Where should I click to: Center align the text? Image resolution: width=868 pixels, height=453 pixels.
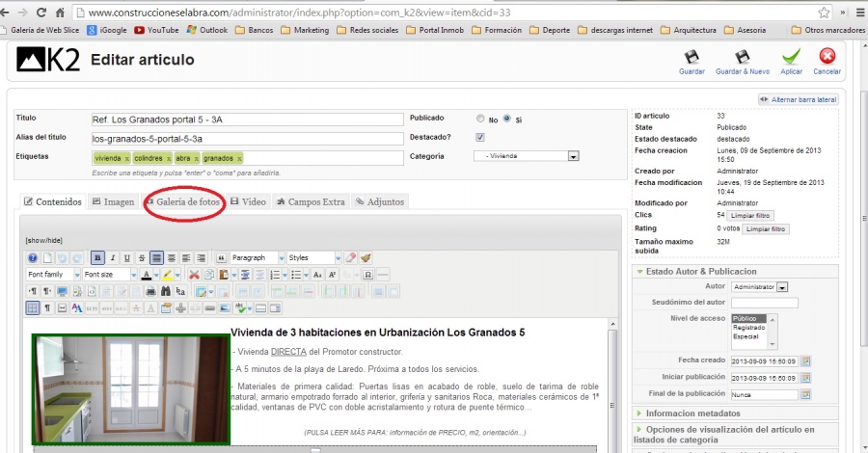172,257
